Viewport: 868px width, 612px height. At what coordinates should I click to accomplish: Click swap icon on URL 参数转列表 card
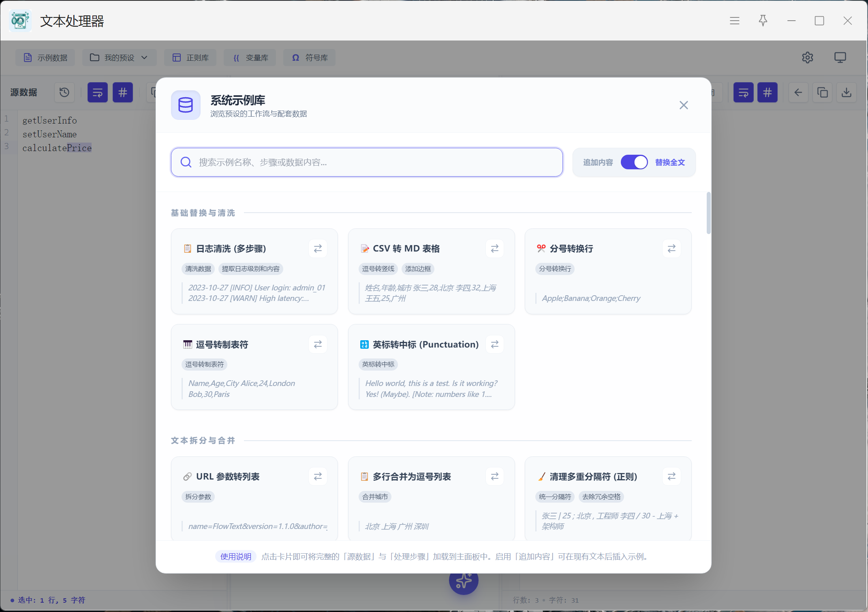coord(318,476)
